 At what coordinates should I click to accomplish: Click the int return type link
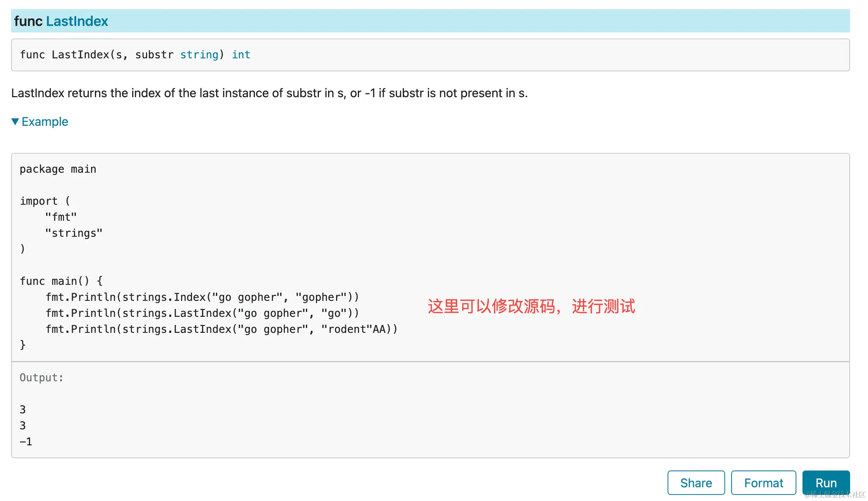pyautogui.click(x=241, y=55)
